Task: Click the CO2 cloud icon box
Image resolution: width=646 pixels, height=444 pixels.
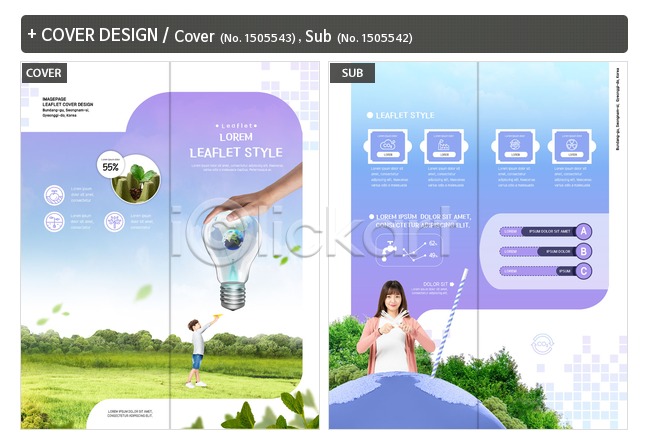Action: pos(387,146)
